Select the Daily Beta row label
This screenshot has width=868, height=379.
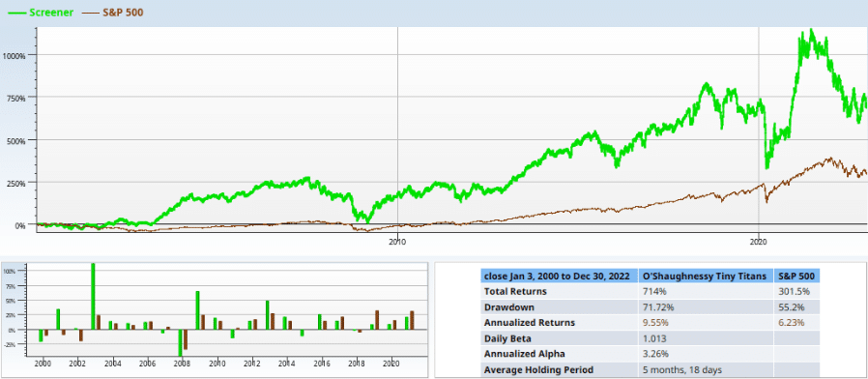click(x=509, y=338)
